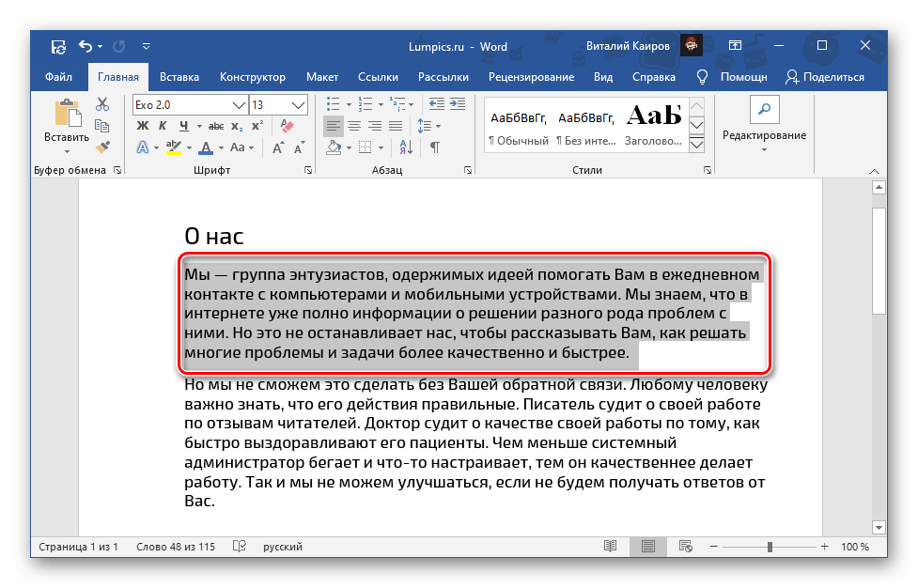
Task: Open the font size 13 dropdown
Action: pos(298,105)
